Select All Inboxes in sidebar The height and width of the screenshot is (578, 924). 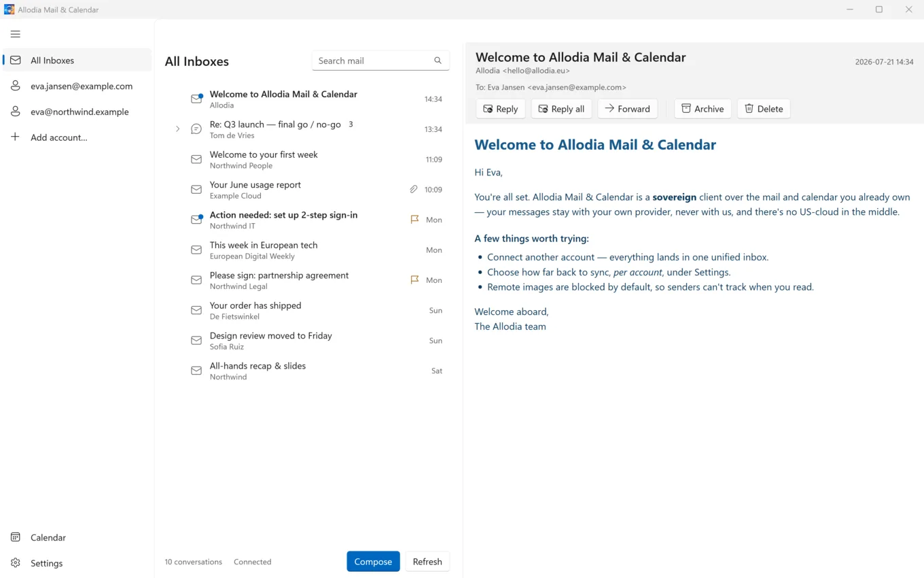(x=77, y=61)
